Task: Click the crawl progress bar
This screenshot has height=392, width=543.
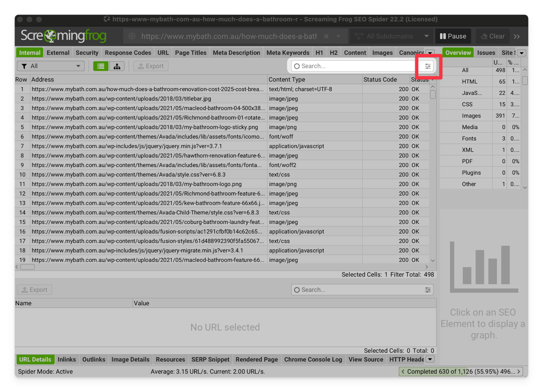Action: (461, 372)
